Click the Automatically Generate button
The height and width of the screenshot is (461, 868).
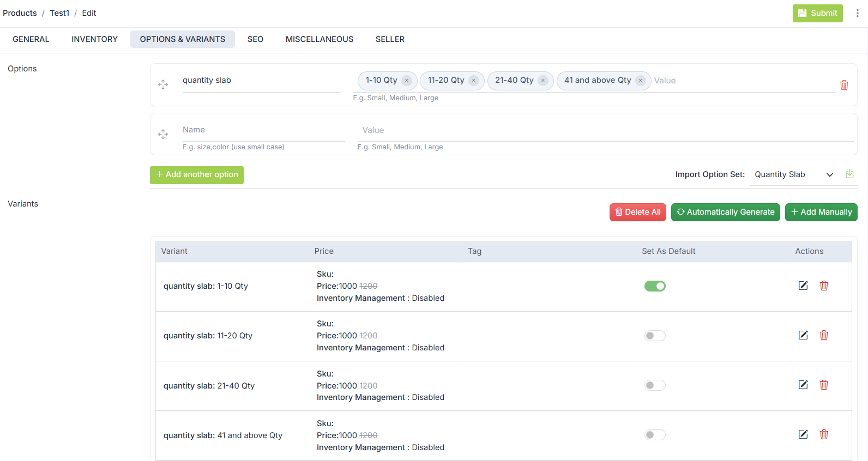pos(725,212)
